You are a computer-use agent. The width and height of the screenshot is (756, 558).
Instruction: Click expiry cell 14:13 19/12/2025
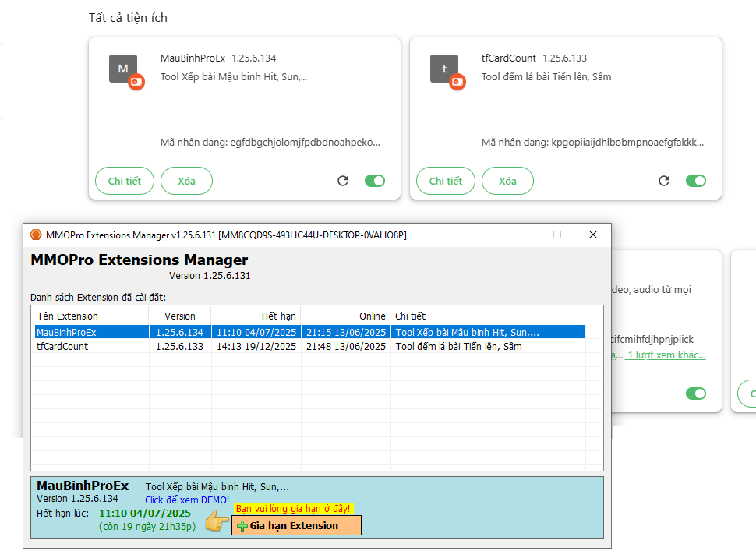256,346
